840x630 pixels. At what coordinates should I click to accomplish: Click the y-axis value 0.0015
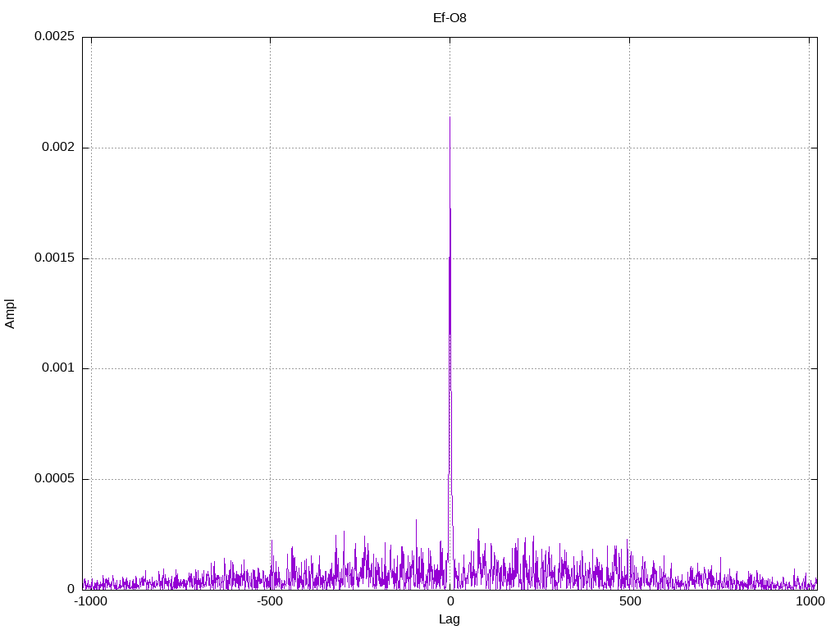coord(54,258)
